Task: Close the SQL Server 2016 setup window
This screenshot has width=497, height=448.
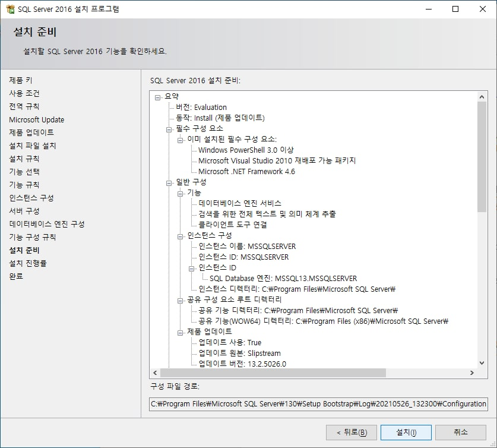Action: (482, 9)
